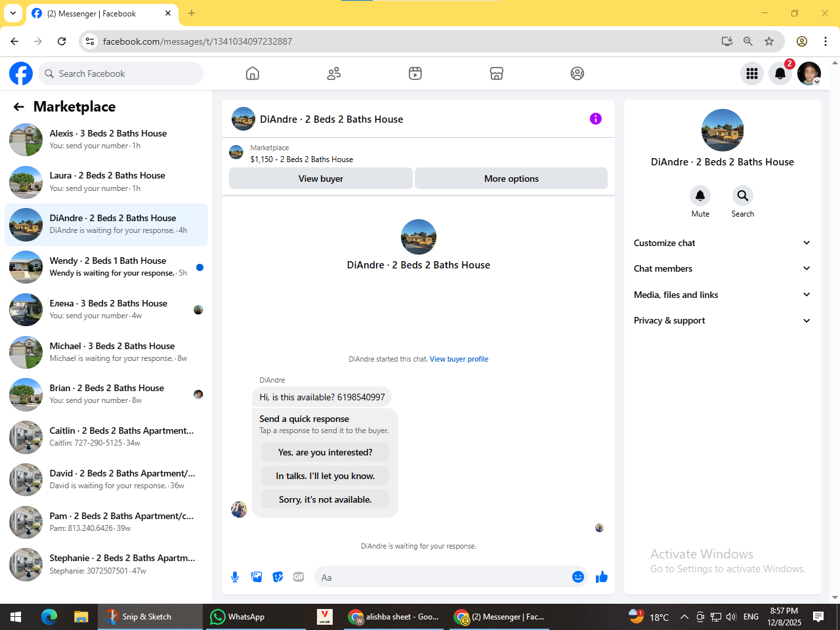This screenshot has width=840, height=630.
Task: Open a new browser tab
Action: (192, 13)
